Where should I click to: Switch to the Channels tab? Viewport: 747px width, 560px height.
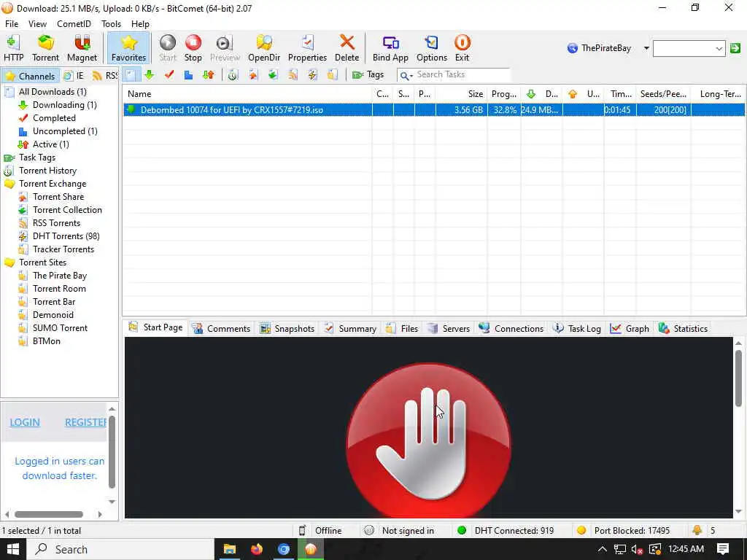click(x=31, y=76)
